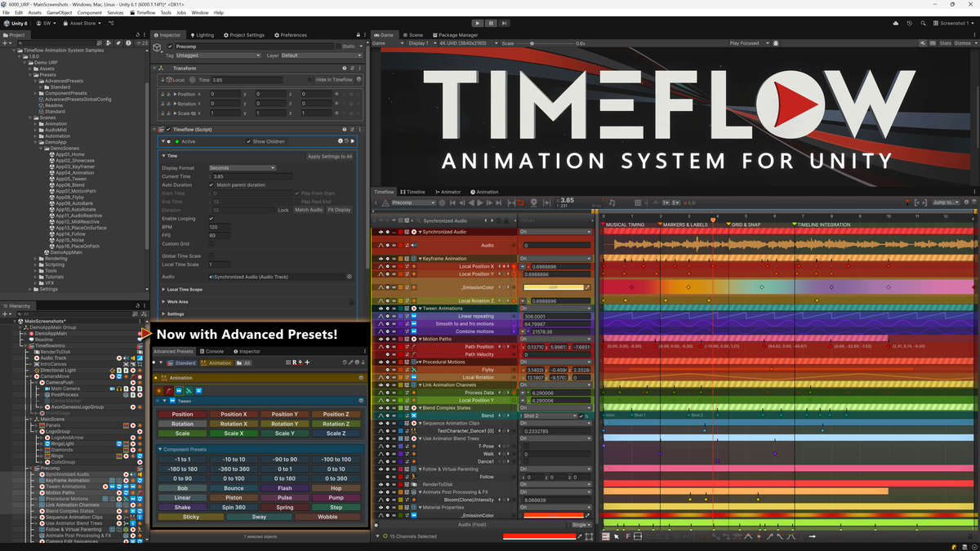
Task: Toggle the eye on Synchronized Audio channel row
Action: (x=380, y=232)
